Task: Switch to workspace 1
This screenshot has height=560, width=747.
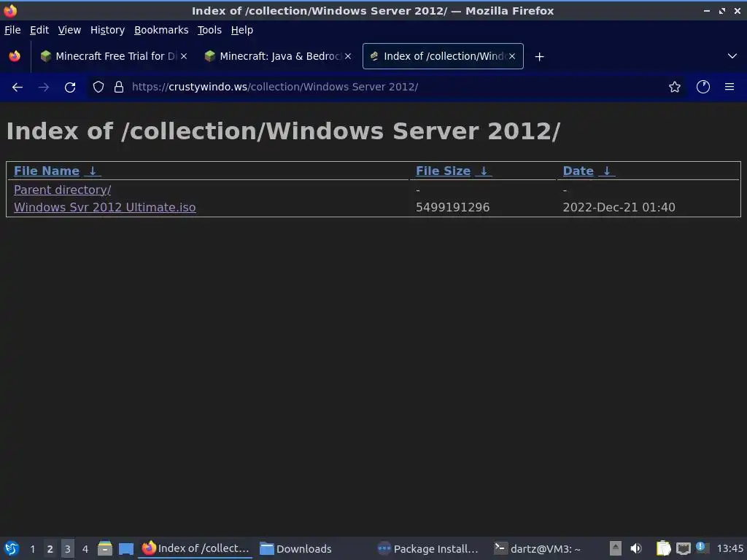Action: [x=32, y=549]
